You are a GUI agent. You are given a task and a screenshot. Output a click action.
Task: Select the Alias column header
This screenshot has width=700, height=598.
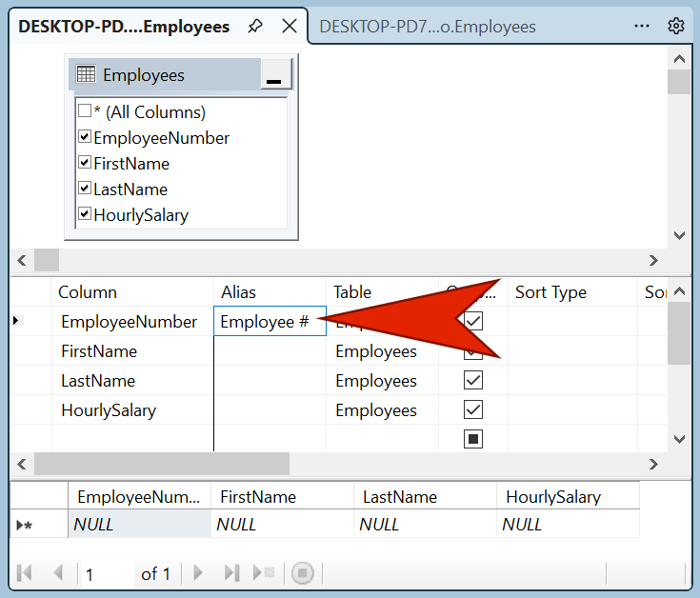click(x=270, y=292)
